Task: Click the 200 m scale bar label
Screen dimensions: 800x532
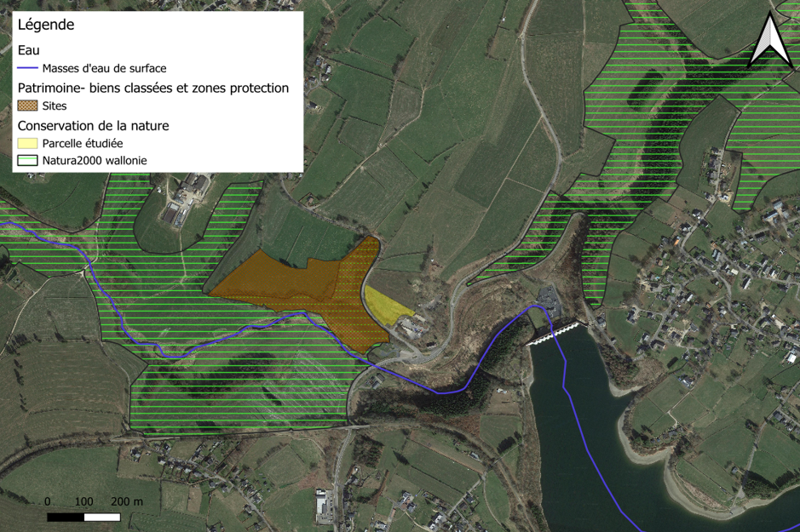Action: click(x=127, y=501)
